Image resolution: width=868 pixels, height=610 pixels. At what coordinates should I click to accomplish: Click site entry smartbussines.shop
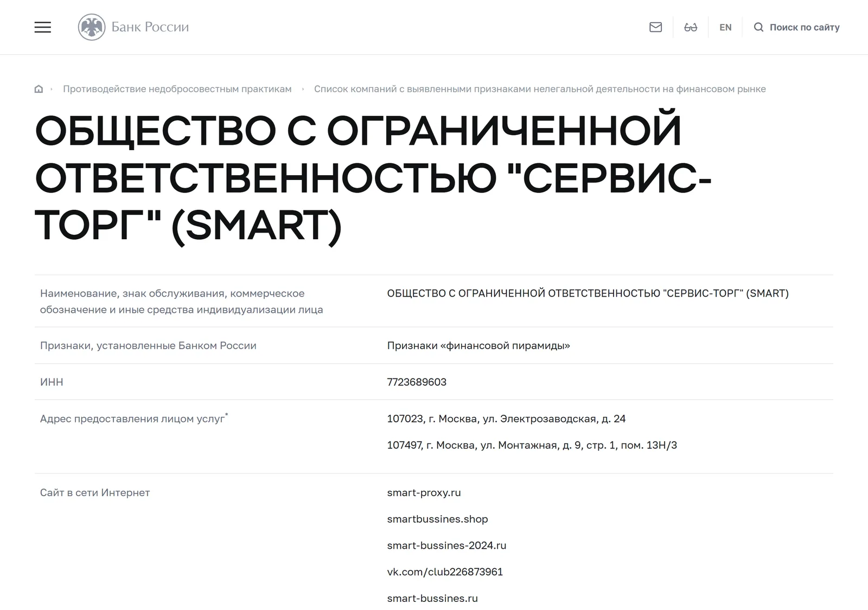[x=437, y=519]
